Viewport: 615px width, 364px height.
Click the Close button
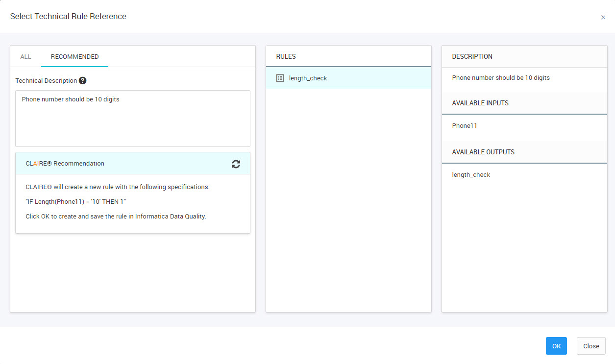tap(591, 346)
